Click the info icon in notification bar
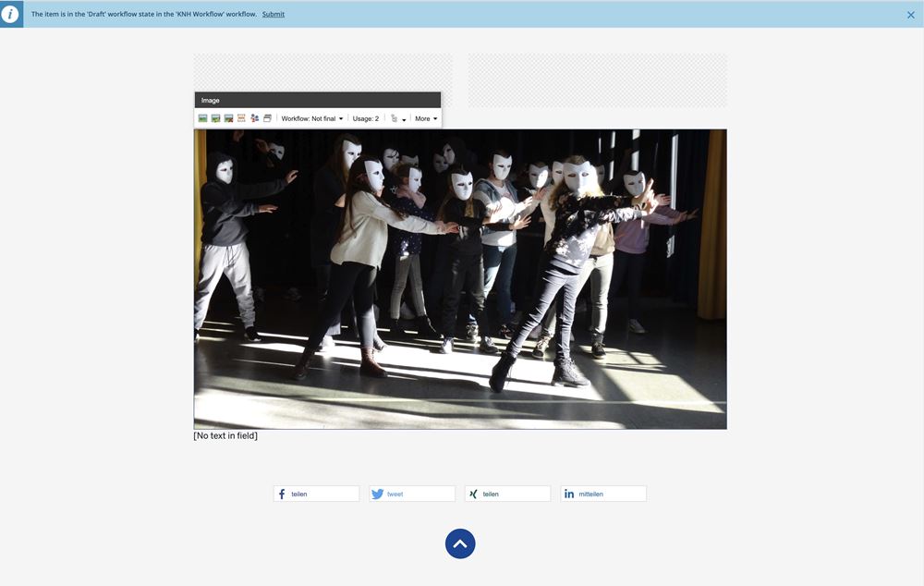Image resolution: width=924 pixels, height=586 pixels. [11, 14]
